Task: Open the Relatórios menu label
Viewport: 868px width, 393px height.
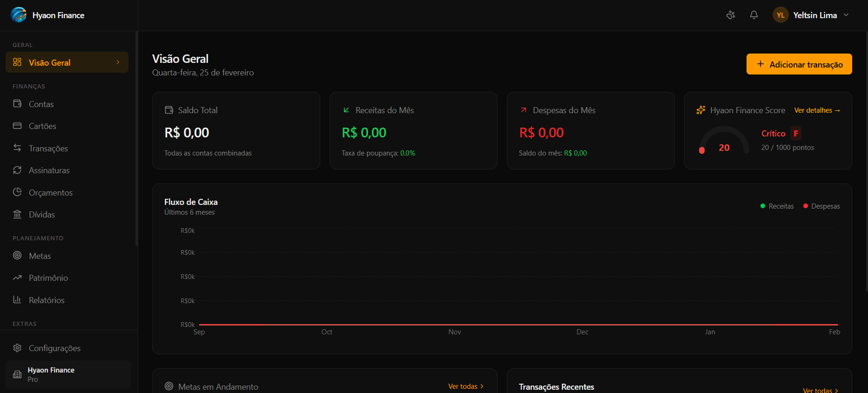Action: [x=47, y=300]
